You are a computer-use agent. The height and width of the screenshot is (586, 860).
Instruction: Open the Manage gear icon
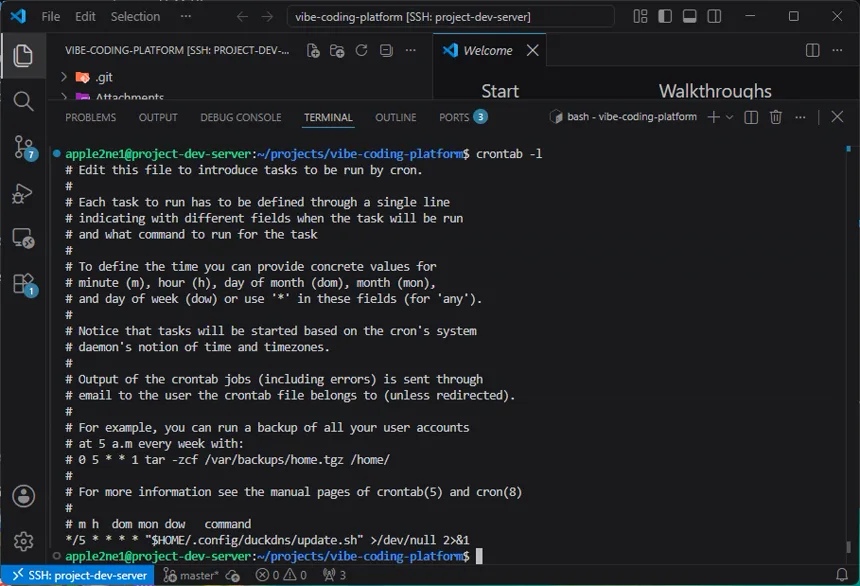pyautogui.click(x=24, y=542)
